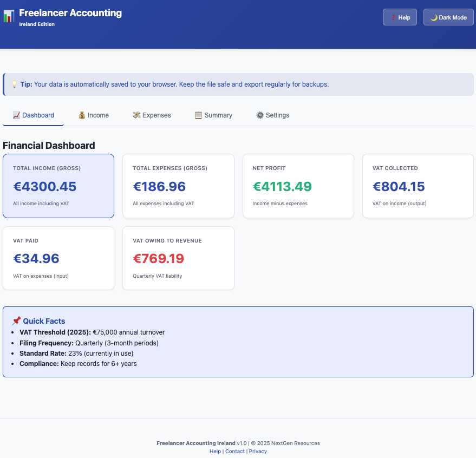The image size is (476, 458).
Task: Select the Total Expenses (Gross) card
Action: 179,186
